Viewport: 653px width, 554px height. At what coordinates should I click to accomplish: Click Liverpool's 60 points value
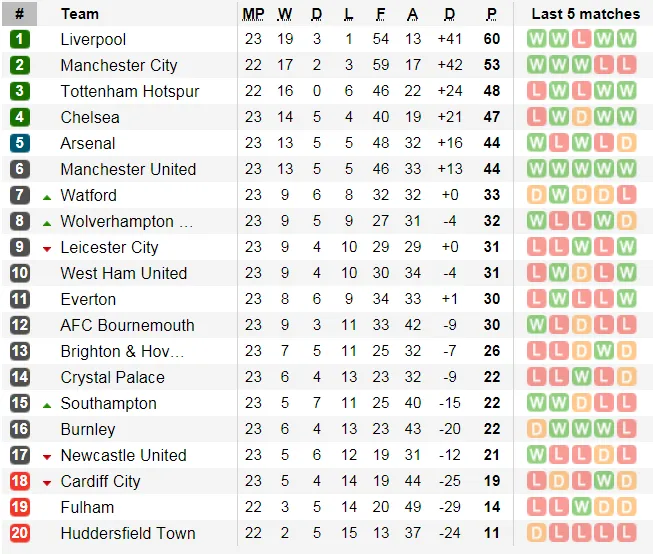tap(491, 39)
